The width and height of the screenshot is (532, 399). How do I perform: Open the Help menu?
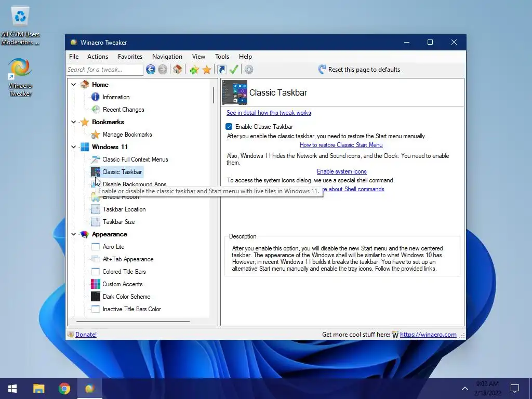[x=245, y=57]
